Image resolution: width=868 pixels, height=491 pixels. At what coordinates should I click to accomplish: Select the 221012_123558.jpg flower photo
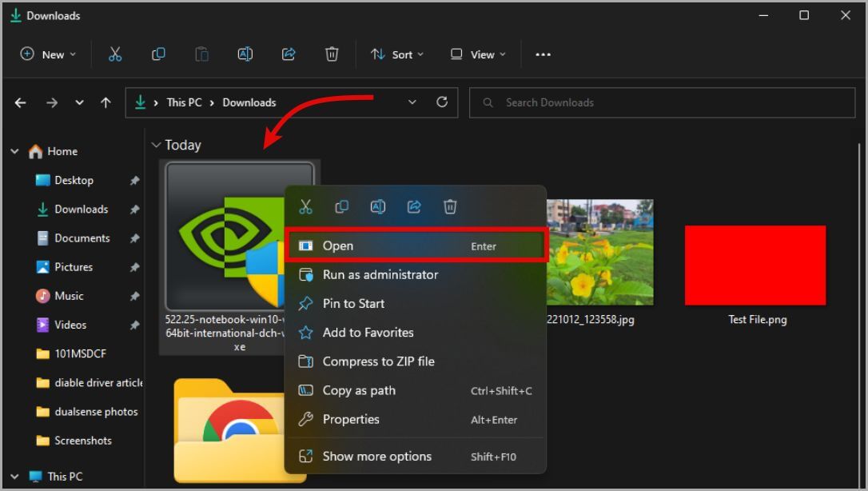599,252
